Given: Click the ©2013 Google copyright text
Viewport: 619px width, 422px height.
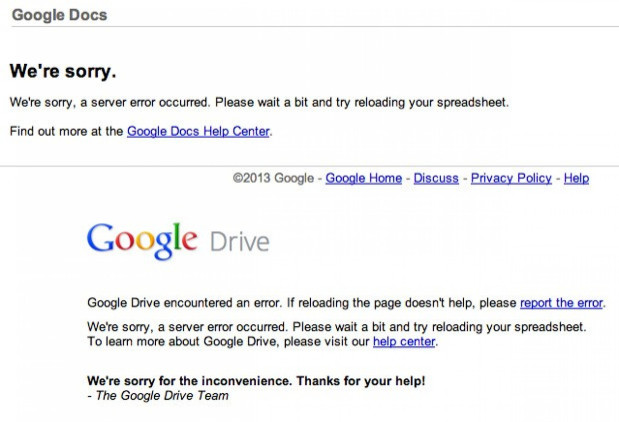Looking at the screenshot, I should tap(273, 178).
